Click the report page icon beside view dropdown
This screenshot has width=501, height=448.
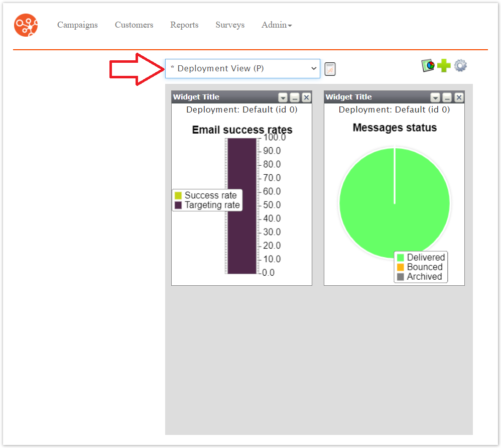click(x=330, y=69)
